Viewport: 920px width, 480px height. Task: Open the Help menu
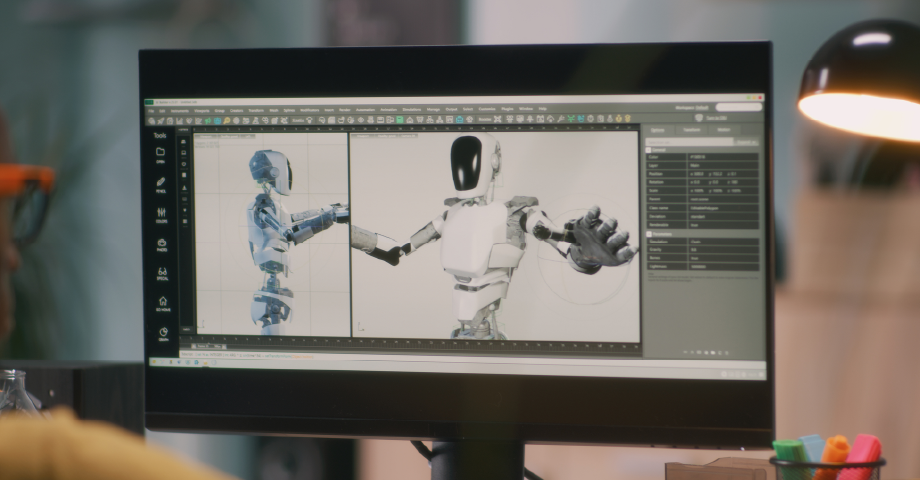[x=543, y=109]
